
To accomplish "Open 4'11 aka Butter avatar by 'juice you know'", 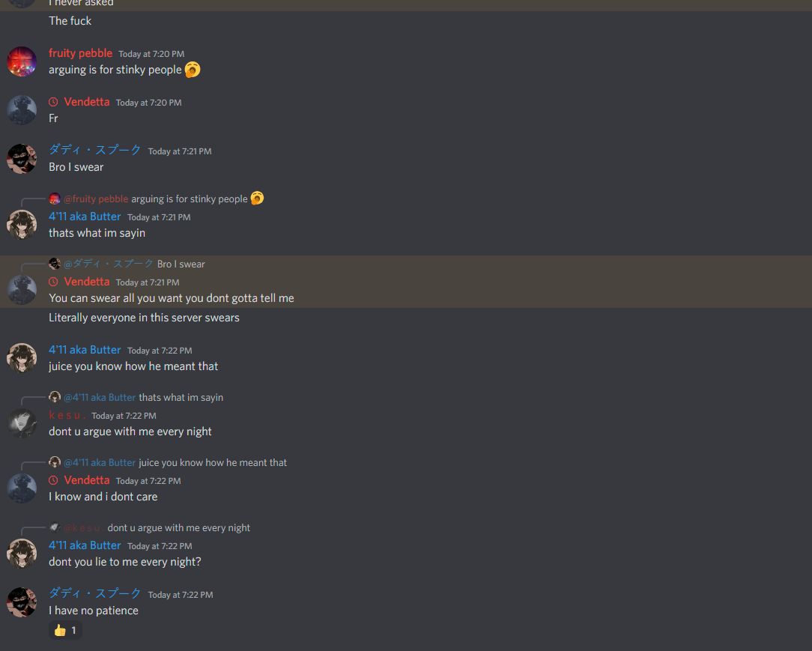I will [22, 358].
